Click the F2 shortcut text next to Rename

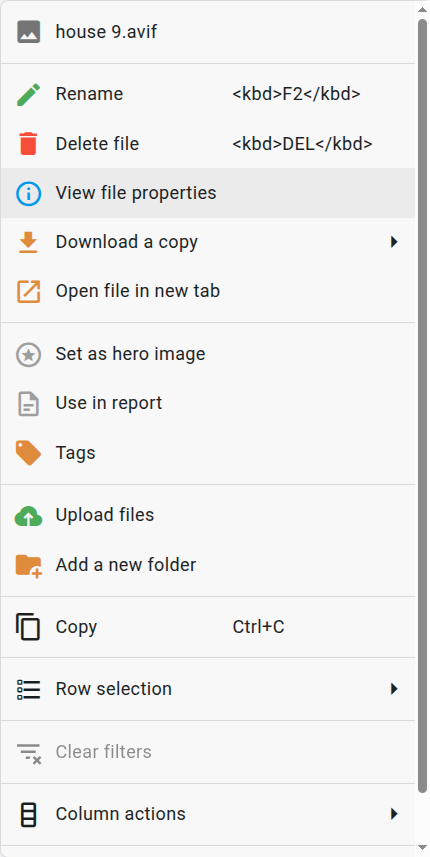[x=296, y=94]
